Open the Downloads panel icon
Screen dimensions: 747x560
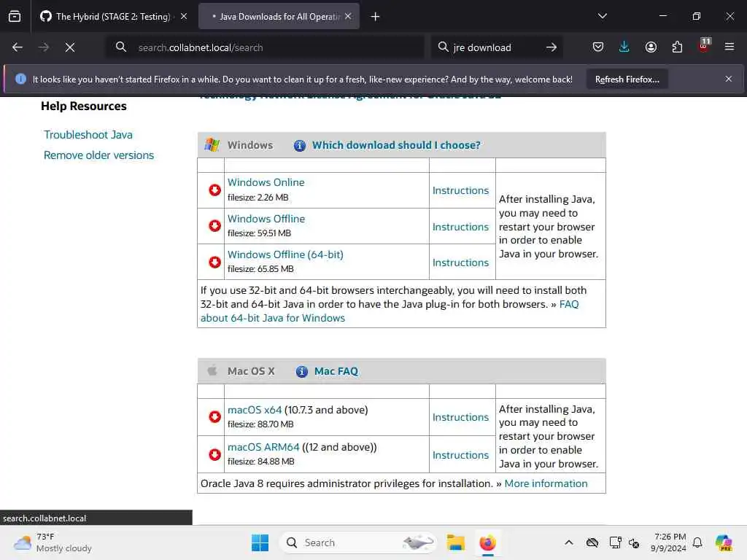pos(624,47)
